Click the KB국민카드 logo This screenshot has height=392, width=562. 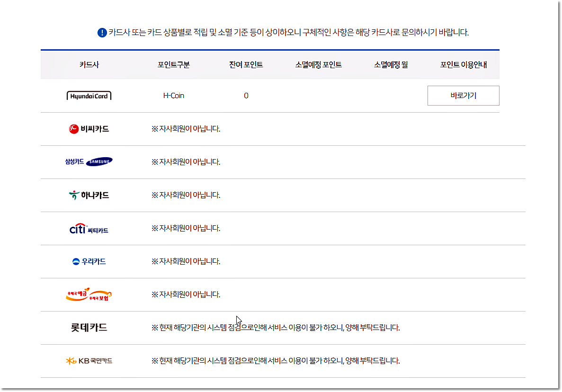pos(89,360)
